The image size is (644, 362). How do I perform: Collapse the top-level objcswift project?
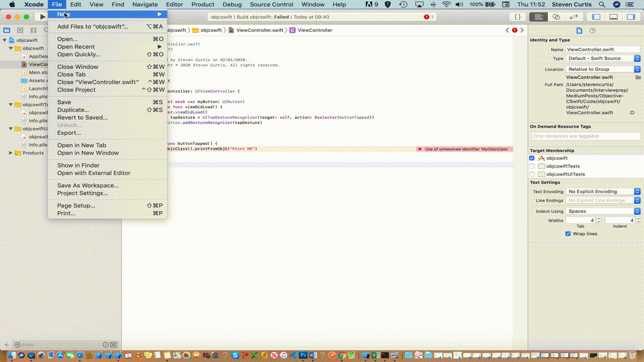pos(5,40)
